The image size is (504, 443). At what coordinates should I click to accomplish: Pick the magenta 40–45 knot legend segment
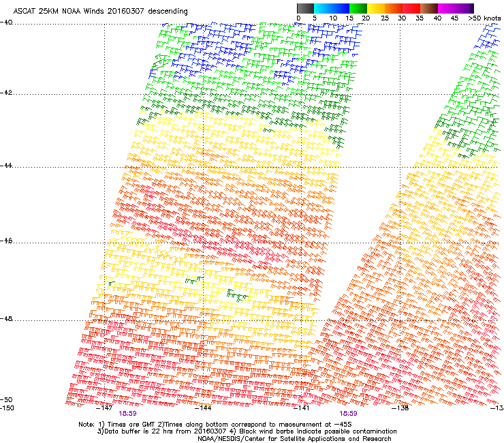(447, 8)
